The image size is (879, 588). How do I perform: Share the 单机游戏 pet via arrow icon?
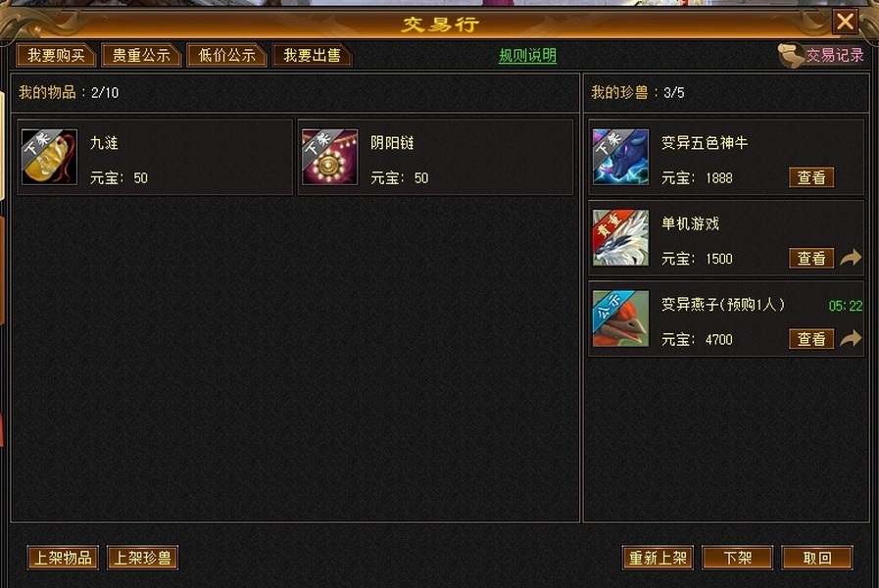pos(851,258)
